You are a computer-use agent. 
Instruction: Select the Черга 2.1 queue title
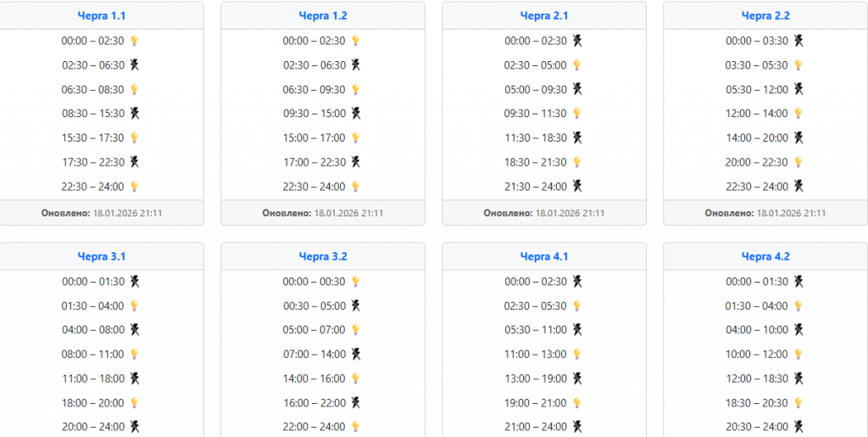(544, 15)
